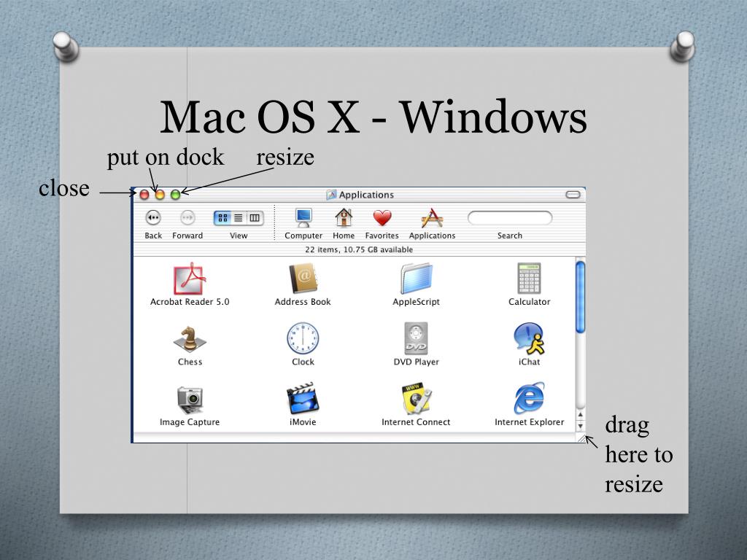Click the scroll up arrow

[580, 415]
